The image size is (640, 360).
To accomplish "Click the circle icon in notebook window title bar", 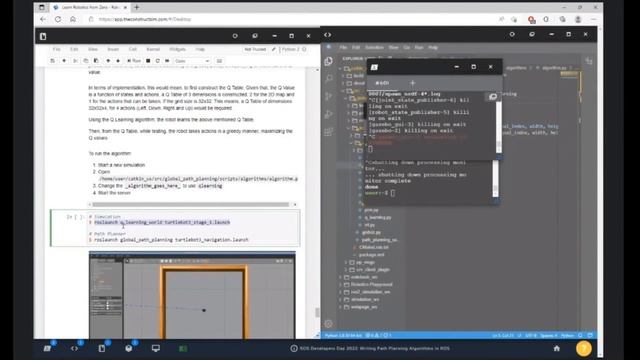I will [x=235, y=36].
